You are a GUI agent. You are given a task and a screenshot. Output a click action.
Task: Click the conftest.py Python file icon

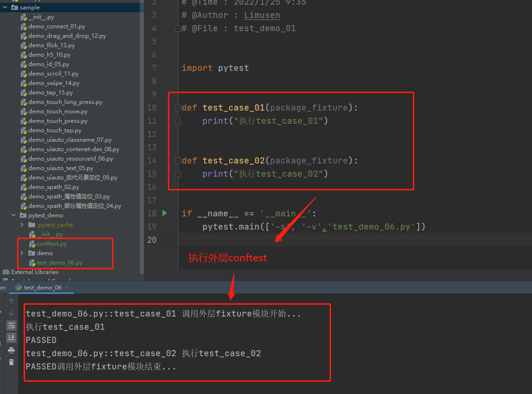[x=32, y=244]
